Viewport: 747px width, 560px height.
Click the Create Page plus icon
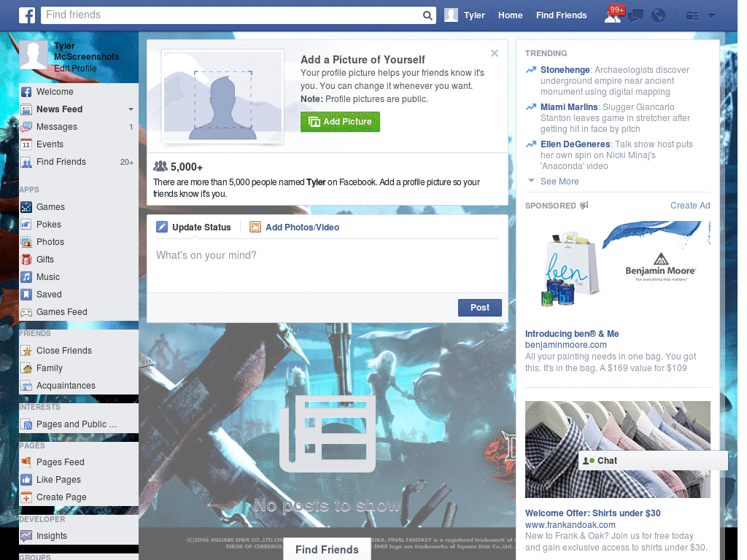pos(26,497)
